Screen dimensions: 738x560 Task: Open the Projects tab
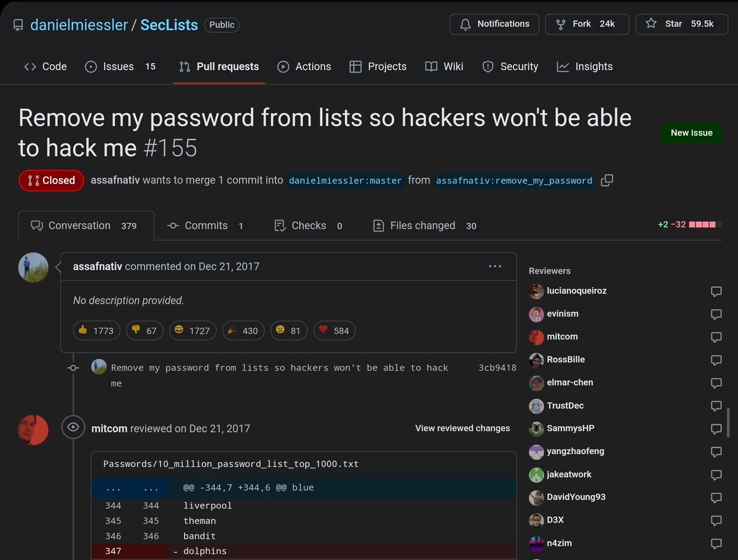tap(378, 66)
